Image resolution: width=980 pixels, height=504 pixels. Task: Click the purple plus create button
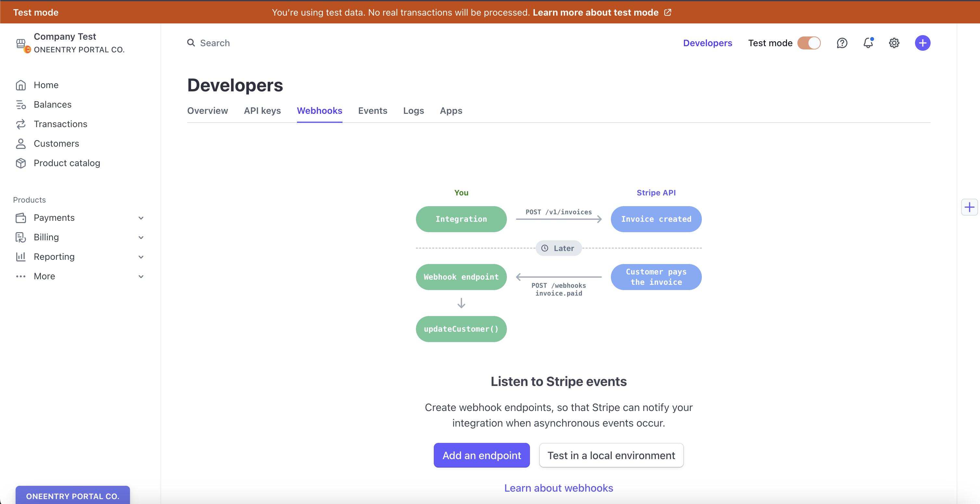(922, 43)
